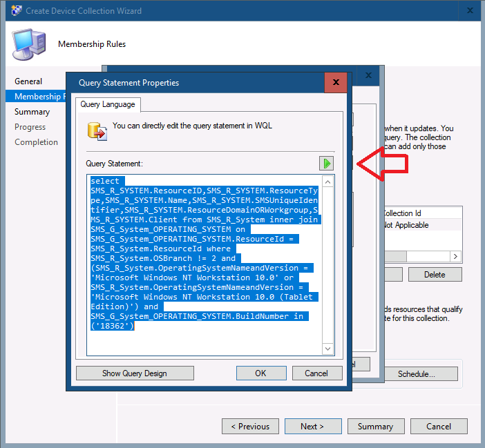Close the dialog behind Query Statement Properties
This screenshot has width=485, height=448.
pyautogui.click(x=368, y=75)
